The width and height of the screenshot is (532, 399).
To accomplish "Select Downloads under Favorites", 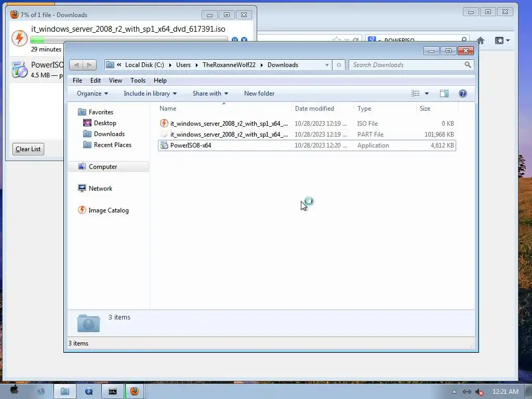I will coord(109,134).
